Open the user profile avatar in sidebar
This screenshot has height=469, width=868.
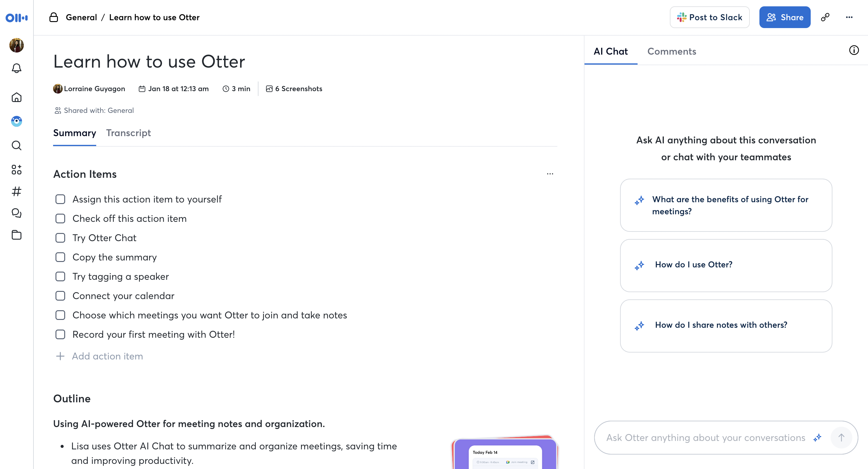tap(17, 45)
